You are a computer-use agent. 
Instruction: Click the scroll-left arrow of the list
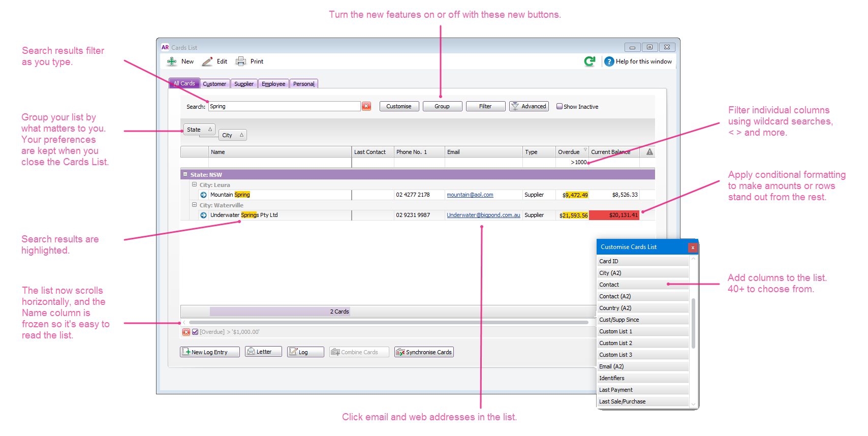click(x=184, y=322)
